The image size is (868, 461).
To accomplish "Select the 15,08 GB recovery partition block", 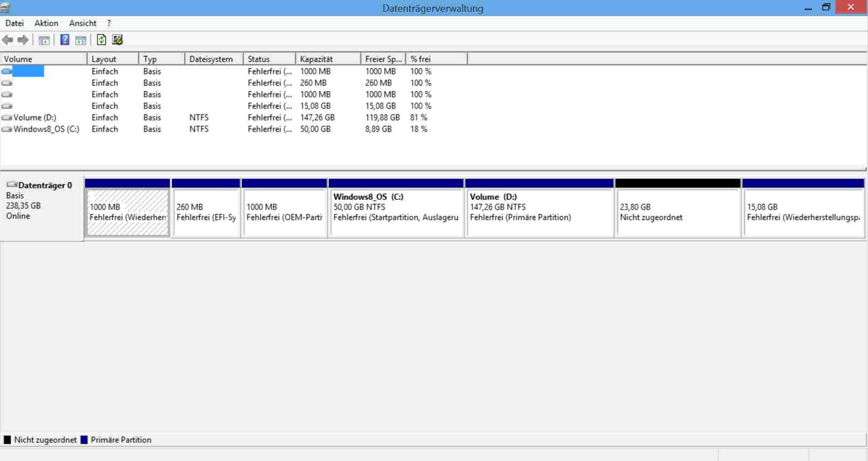I will click(x=803, y=212).
